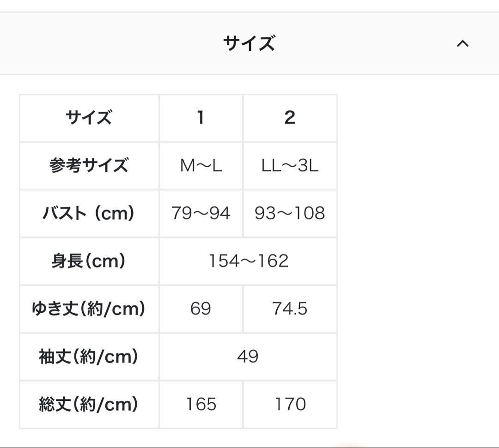Select the 74.5 sleeve length cell

click(289, 309)
